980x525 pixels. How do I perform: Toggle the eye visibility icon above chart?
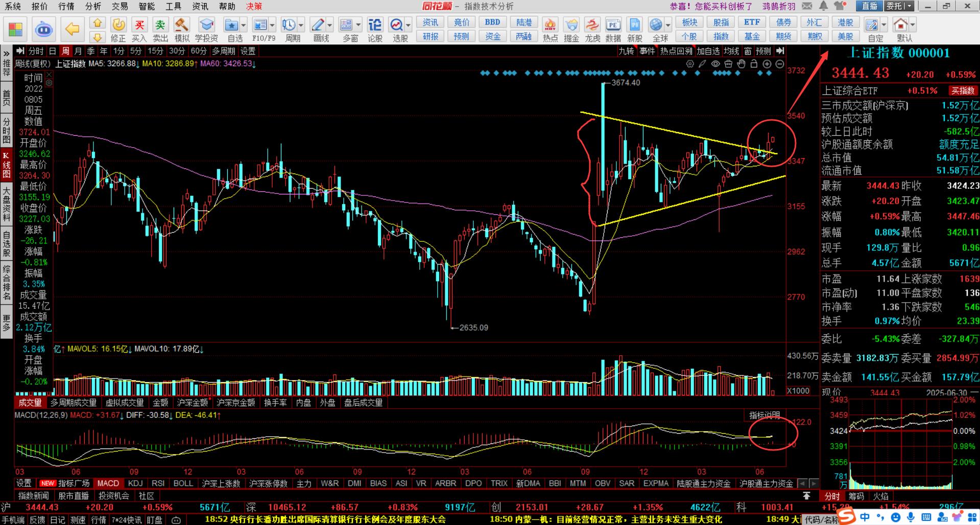click(715, 64)
